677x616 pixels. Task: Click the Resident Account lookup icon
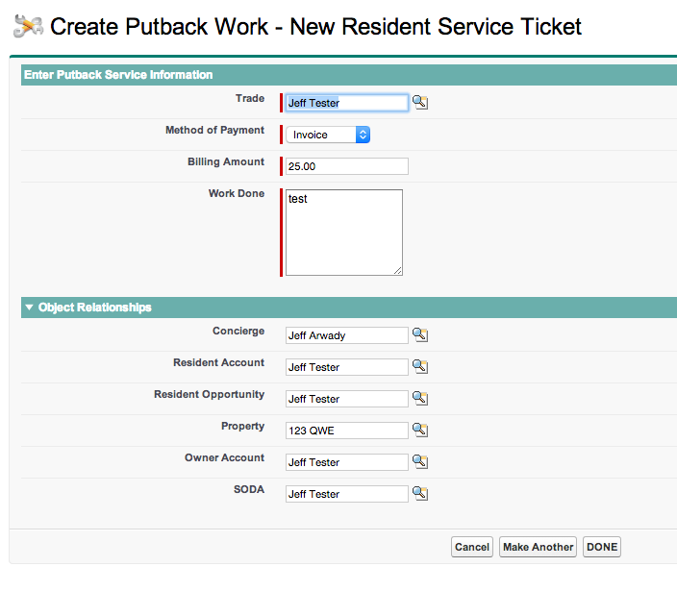(419, 366)
